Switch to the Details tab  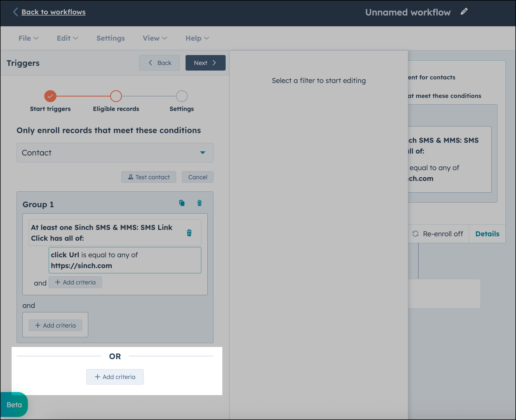(x=487, y=234)
